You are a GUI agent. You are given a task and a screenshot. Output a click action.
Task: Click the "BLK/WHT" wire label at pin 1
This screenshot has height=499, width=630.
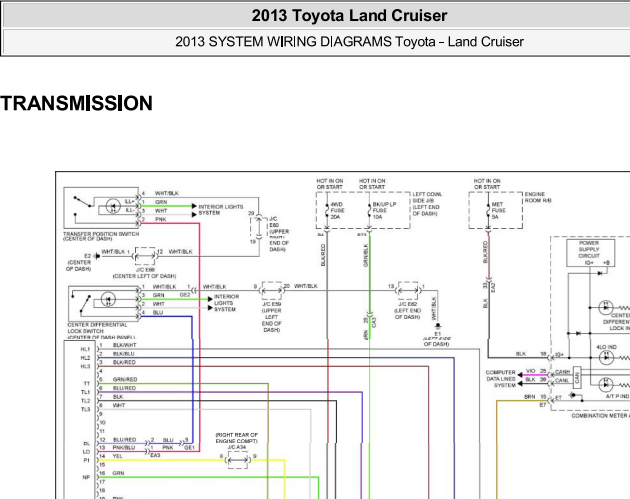point(125,345)
